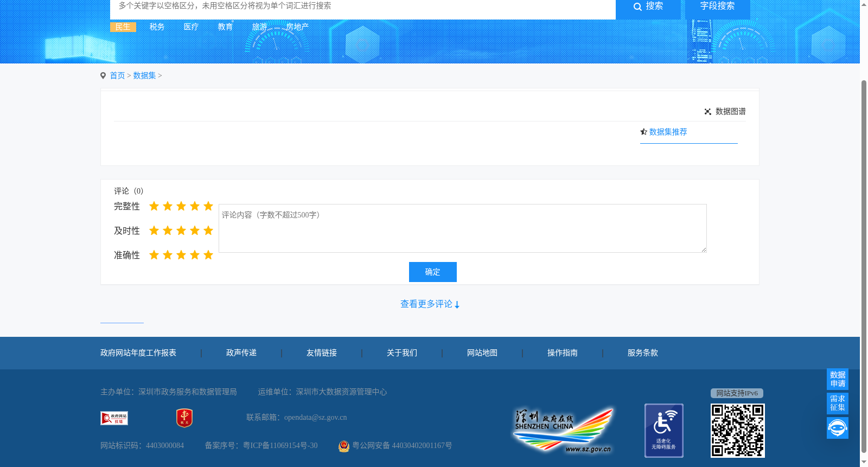Open 数据集 breadcrumb link

[144, 75]
